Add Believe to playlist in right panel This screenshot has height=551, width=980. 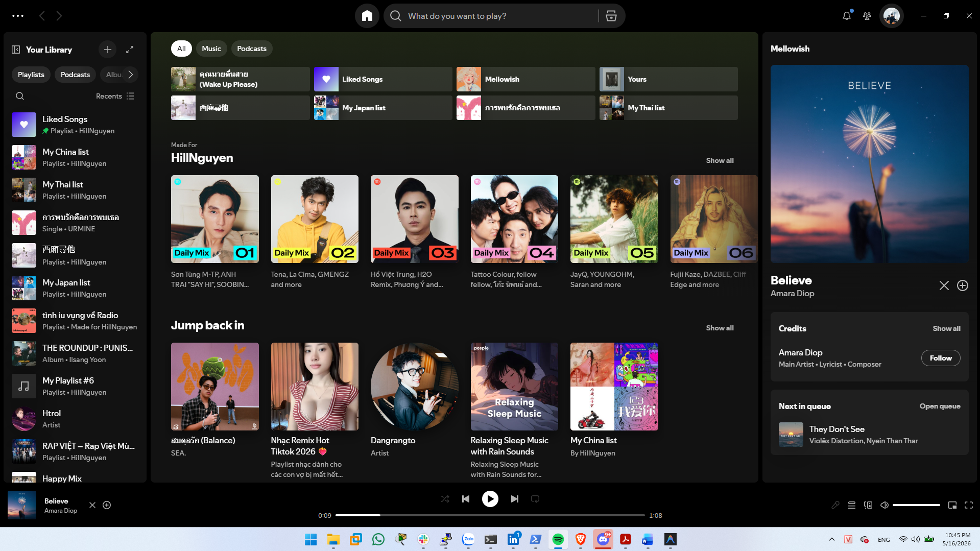point(963,285)
